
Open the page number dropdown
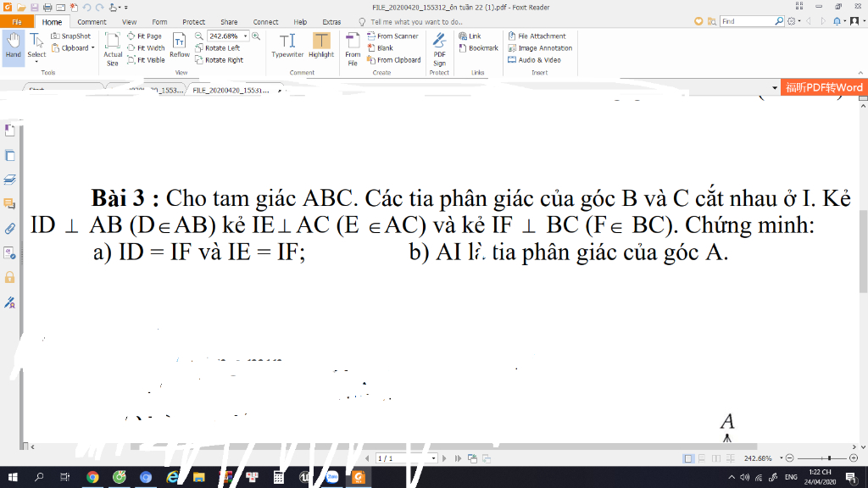coord(433,458)
